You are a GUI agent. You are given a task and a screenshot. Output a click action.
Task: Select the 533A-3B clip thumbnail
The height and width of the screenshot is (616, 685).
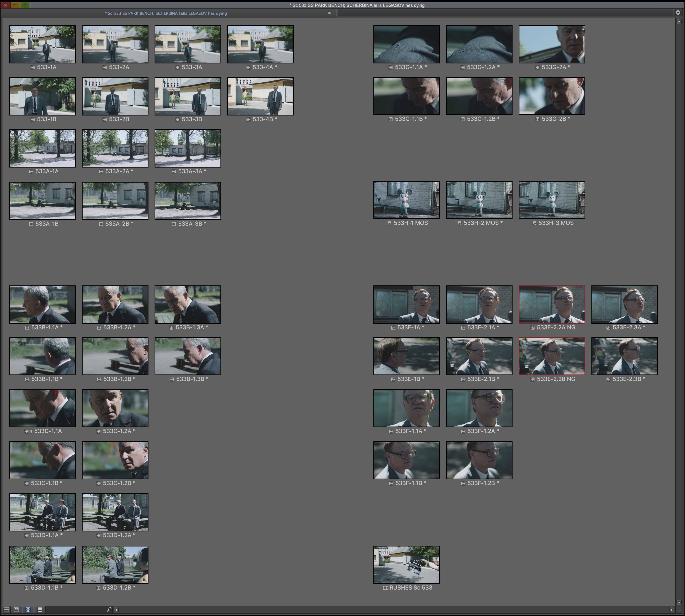click(x=188, y=201)
